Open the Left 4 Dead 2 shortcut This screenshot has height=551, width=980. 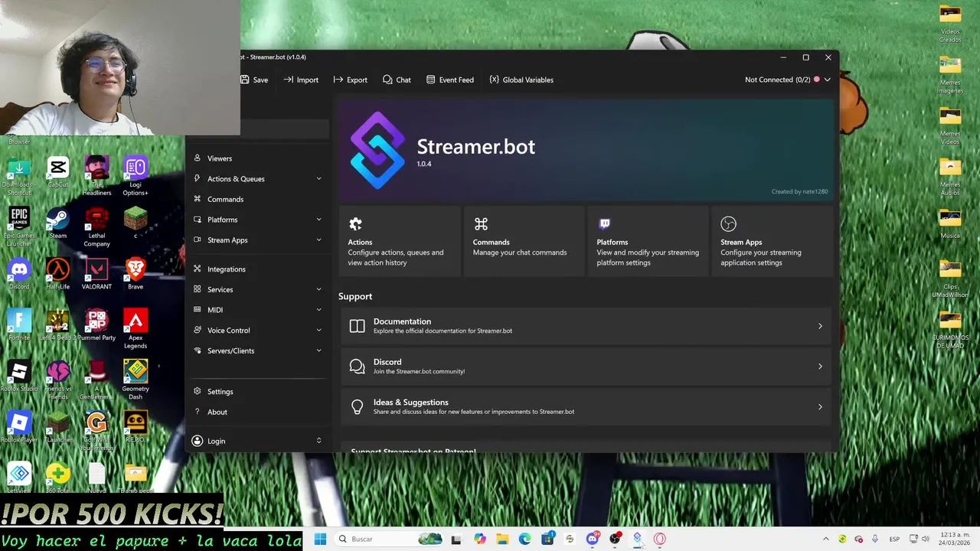tap(58, 325)
